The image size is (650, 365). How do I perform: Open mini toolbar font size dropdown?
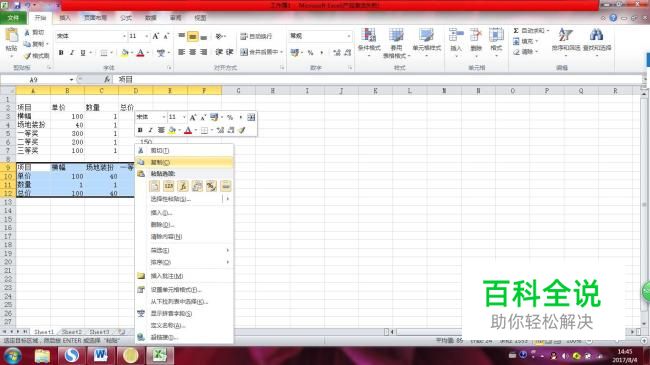point(184,117)
